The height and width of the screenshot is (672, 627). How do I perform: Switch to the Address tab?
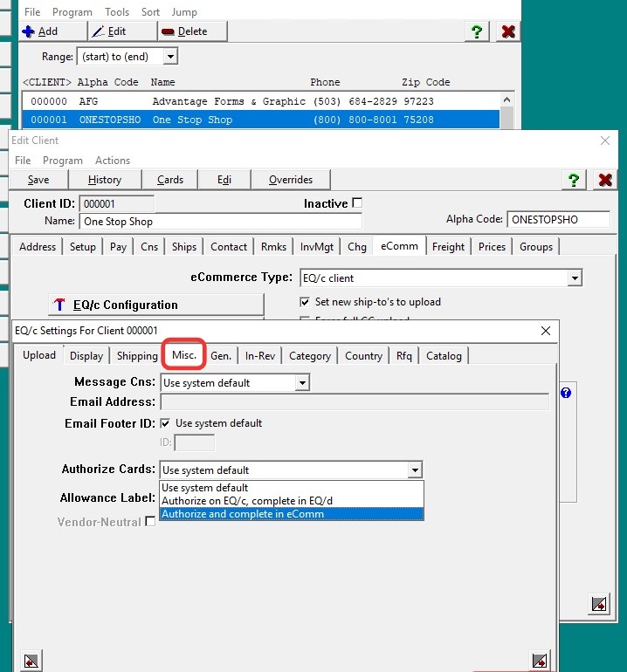[38, 247]
